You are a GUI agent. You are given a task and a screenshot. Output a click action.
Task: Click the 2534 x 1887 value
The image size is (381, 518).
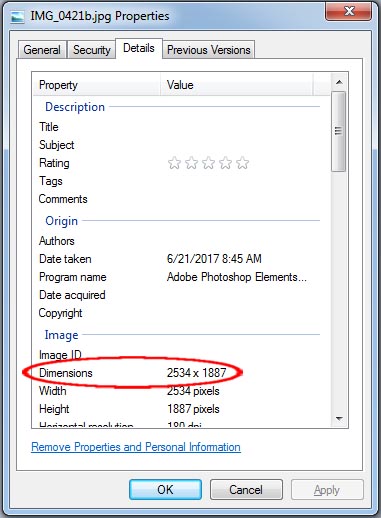[x=197, y=373]
